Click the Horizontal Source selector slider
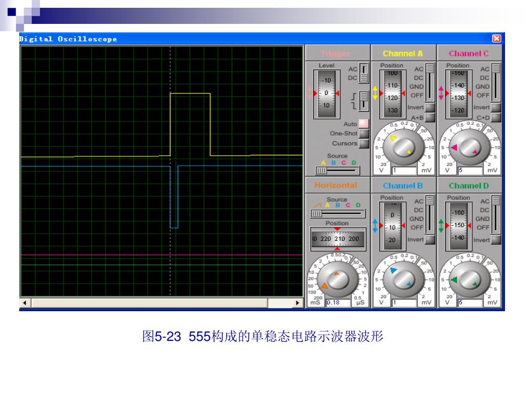 338,214
